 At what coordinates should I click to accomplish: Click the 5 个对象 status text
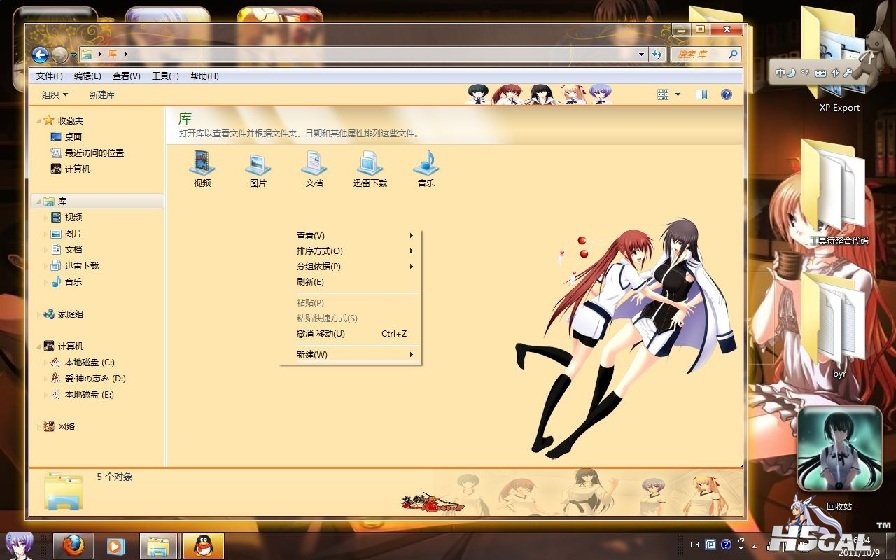coord(115,477)
